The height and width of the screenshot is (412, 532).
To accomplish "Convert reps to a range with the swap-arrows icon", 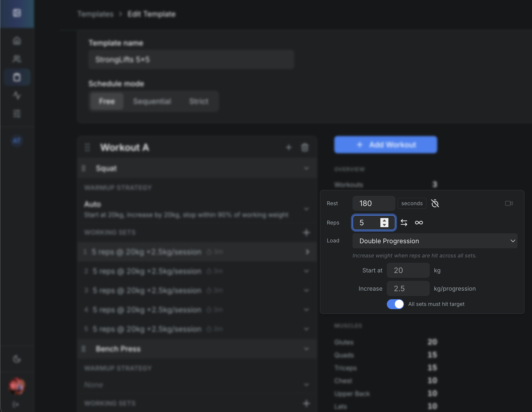I will (x=404, y=223).
